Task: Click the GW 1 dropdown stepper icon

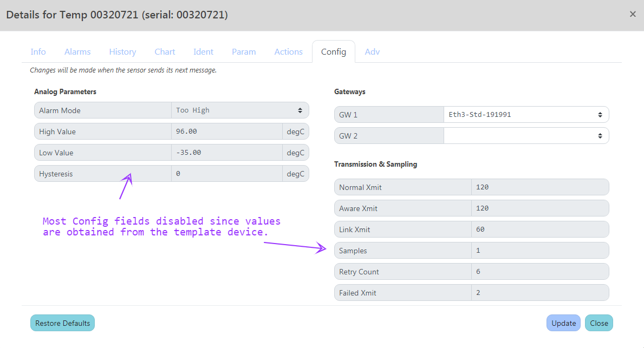Action: click(x=600, y=114)
